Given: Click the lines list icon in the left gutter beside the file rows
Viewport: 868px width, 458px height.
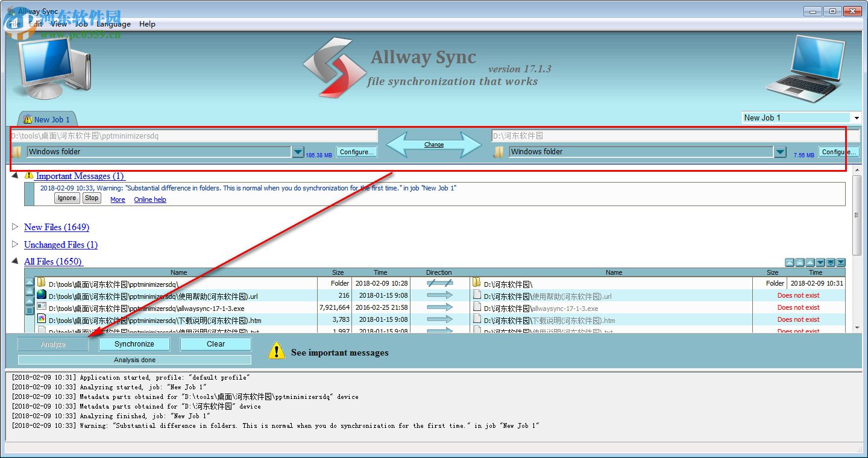Looking at the screenshot, I should (x=29, y=310).
